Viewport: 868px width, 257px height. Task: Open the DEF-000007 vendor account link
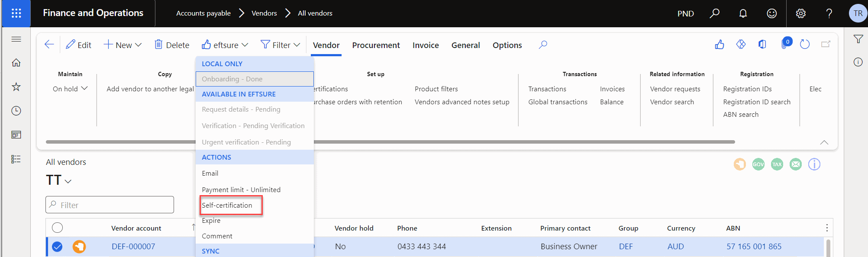point(133,247)
